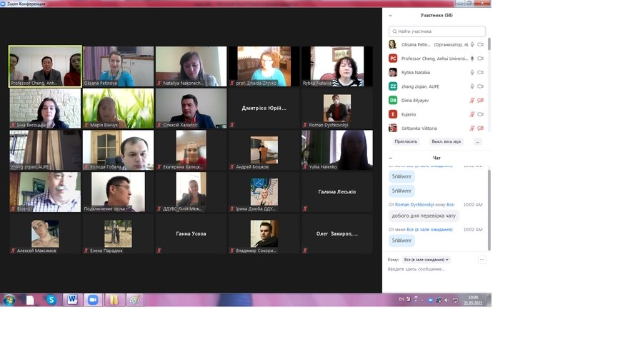The height and width of the screenshot is (364, 643).
Task: Click the search magnifier icon in the participants search box
Action: (394, 31)
